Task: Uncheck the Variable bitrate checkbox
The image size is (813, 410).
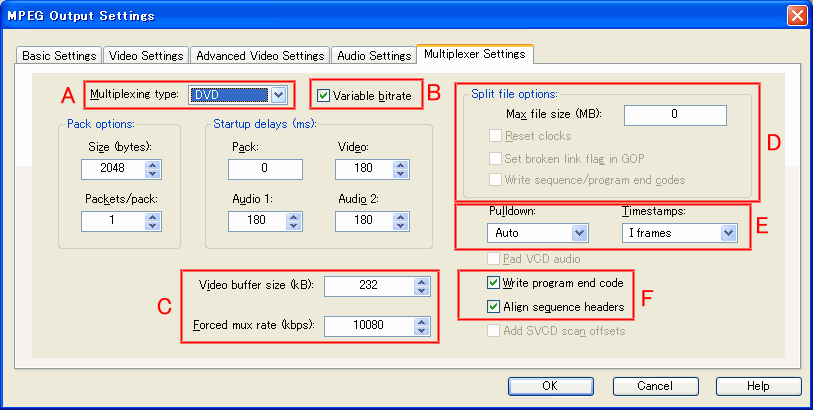Action: tap(323, 96)
